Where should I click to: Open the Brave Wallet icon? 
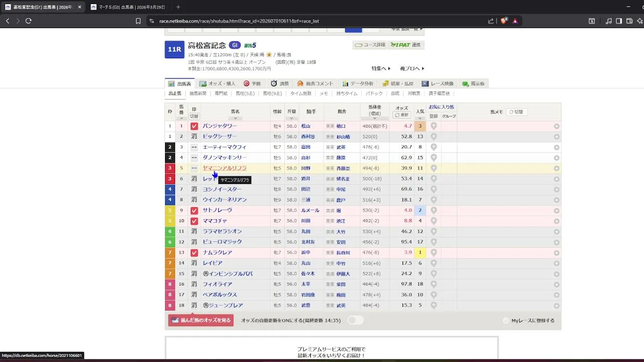coord(629,21)
